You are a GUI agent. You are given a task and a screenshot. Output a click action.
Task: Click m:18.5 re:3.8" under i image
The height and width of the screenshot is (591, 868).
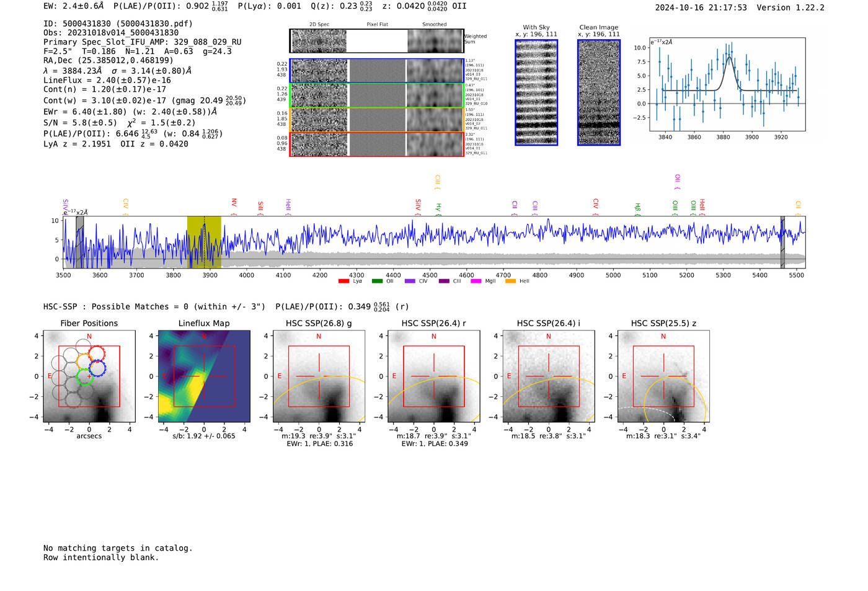(x=548, y=436)
